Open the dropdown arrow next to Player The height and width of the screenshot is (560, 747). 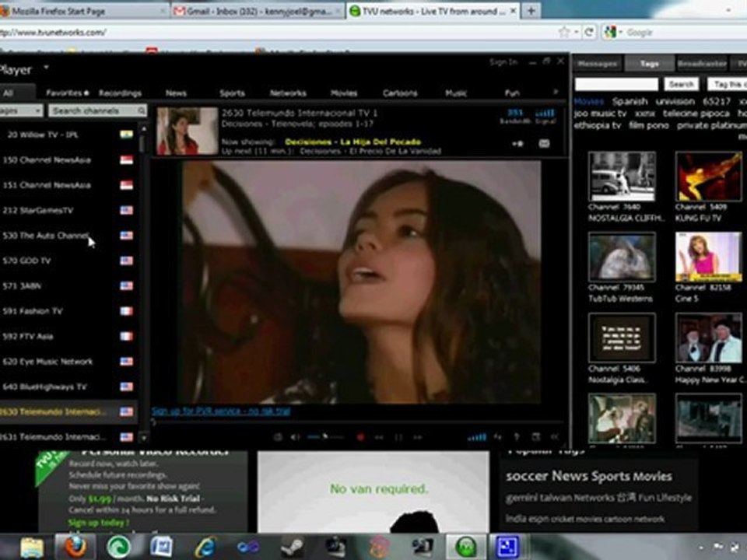(46, 68)
